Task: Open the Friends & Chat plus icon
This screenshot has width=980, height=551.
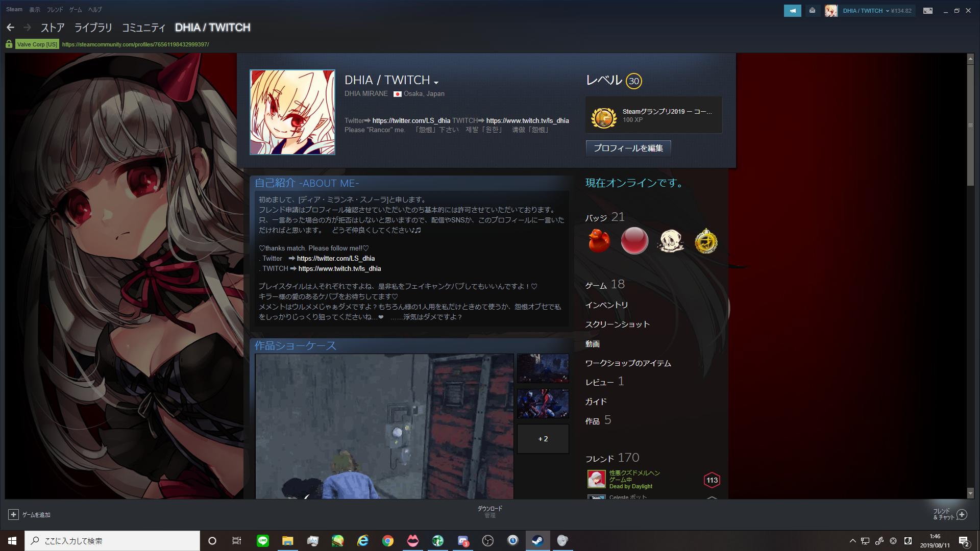Action: 962,514
